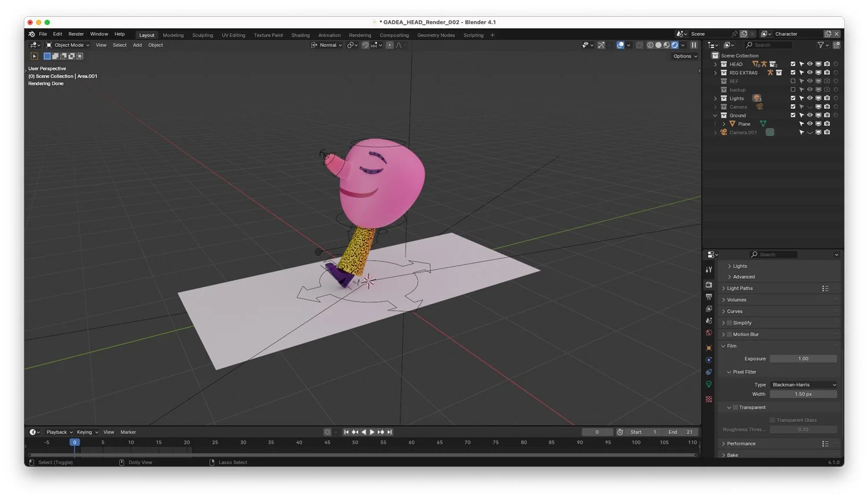This screenshot has width=868, height=498.
Task: Open Outliner filter dropdown
Action: [x=822, y=45]
